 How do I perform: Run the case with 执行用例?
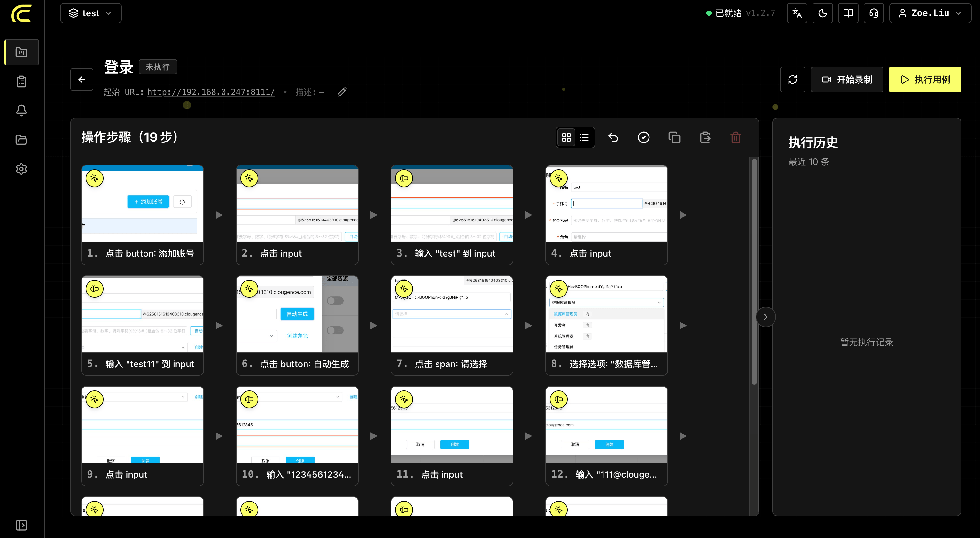[x=925, y=80]
